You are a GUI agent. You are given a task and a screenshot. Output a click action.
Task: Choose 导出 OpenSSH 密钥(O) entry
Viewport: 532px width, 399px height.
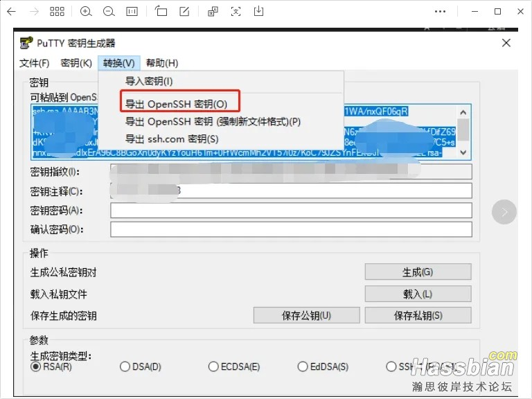tap(221, 104)
